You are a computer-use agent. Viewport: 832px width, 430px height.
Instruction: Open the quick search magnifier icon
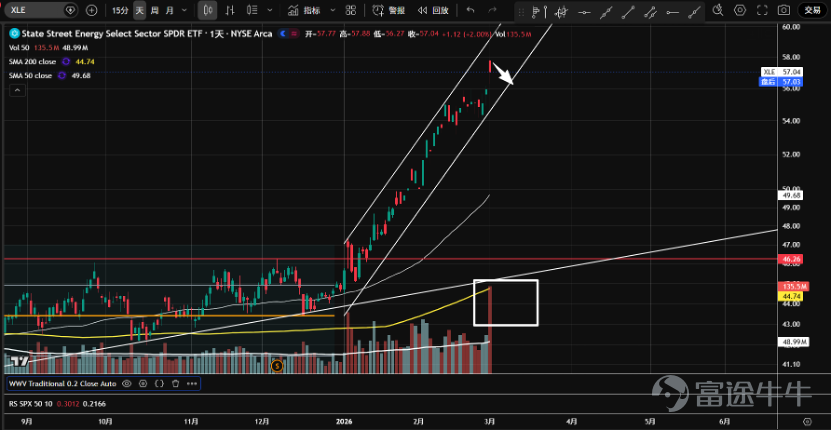coord(718,10)
